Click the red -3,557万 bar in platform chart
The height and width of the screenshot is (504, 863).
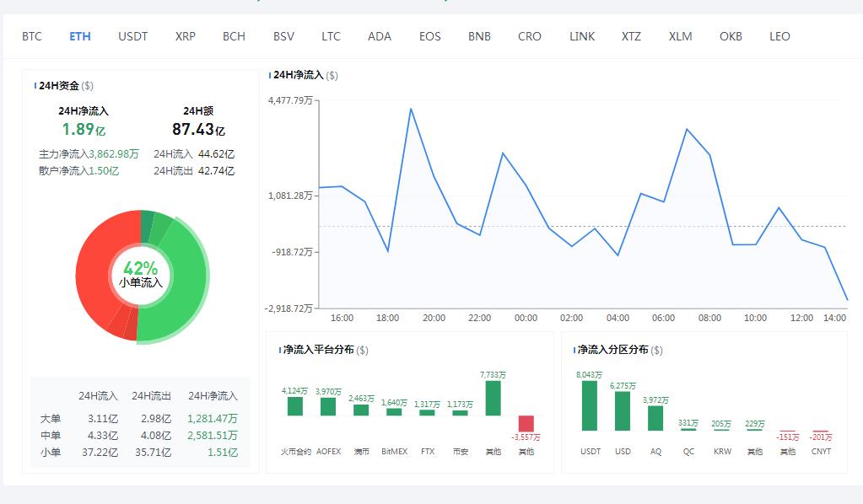[x=526, y=423]
